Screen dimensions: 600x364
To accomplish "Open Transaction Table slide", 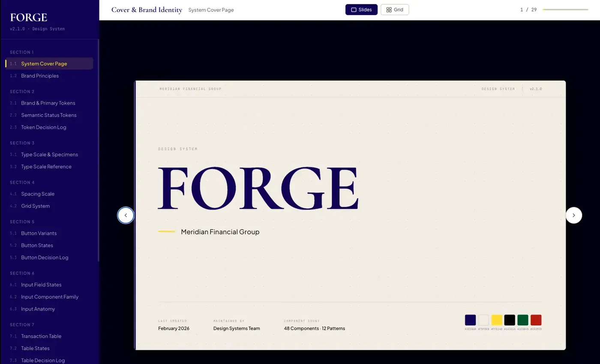I will (49, 336).
